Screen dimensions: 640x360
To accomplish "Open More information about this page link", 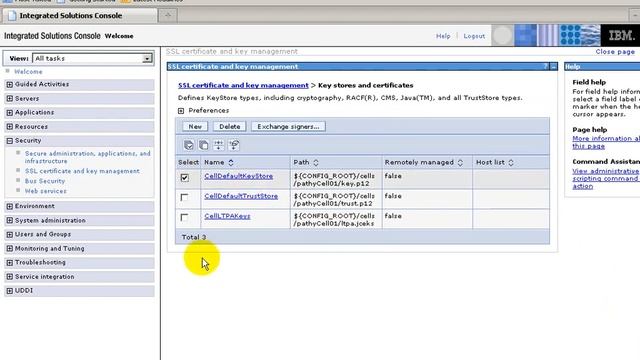I will [x=606, y=142].
